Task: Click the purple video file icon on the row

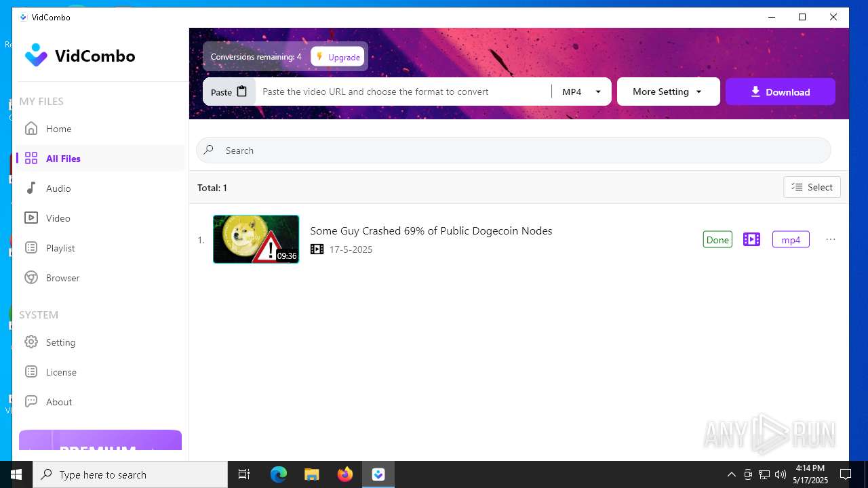Action: pyautogui.click(x=751, y=239)
